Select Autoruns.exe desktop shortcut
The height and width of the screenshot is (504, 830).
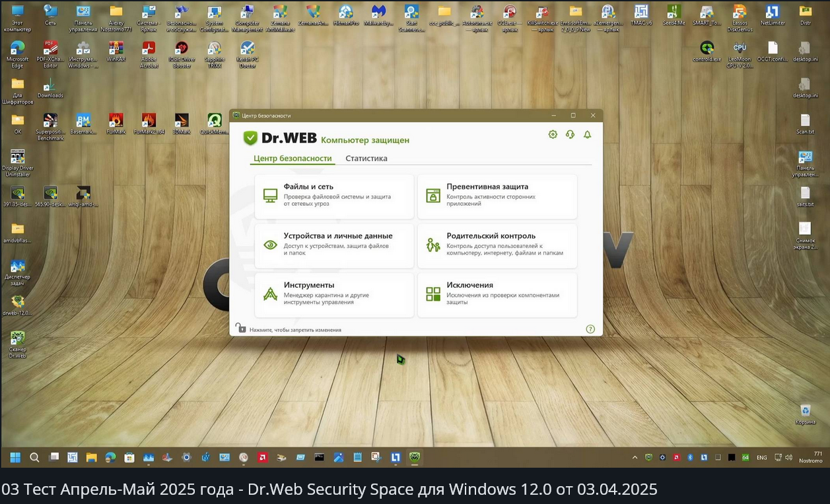tap(477, 18)
